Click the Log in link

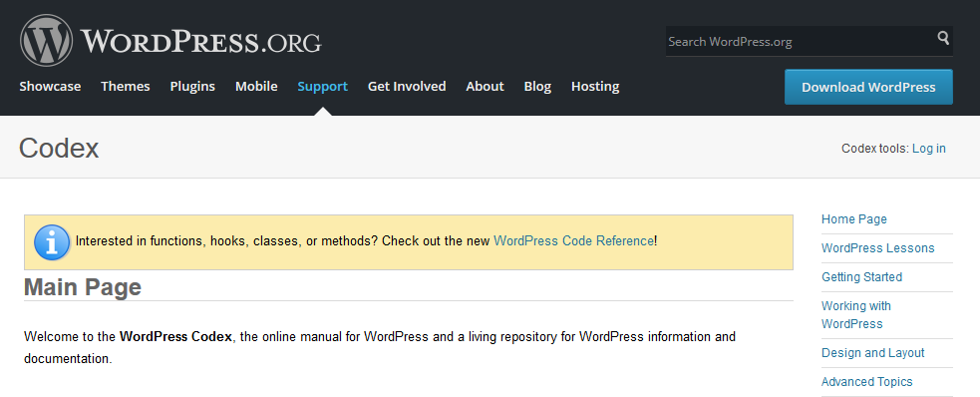(929, 149)
